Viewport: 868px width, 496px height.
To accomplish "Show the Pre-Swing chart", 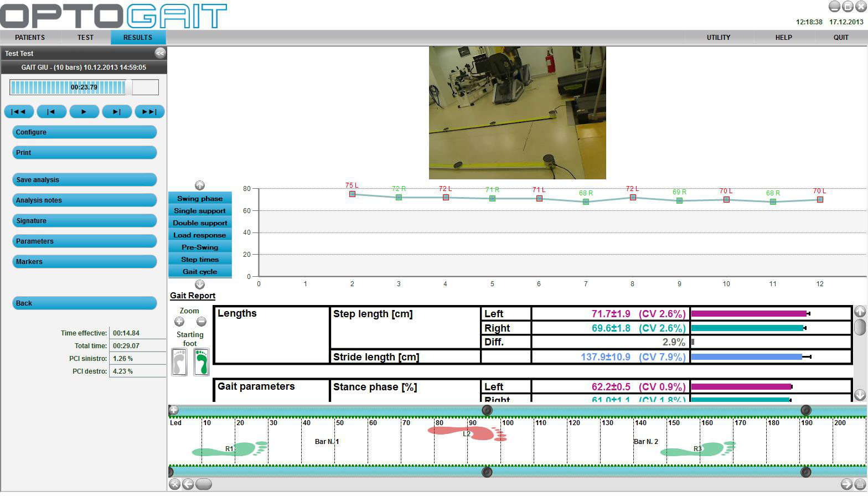I will coord(200,247).
